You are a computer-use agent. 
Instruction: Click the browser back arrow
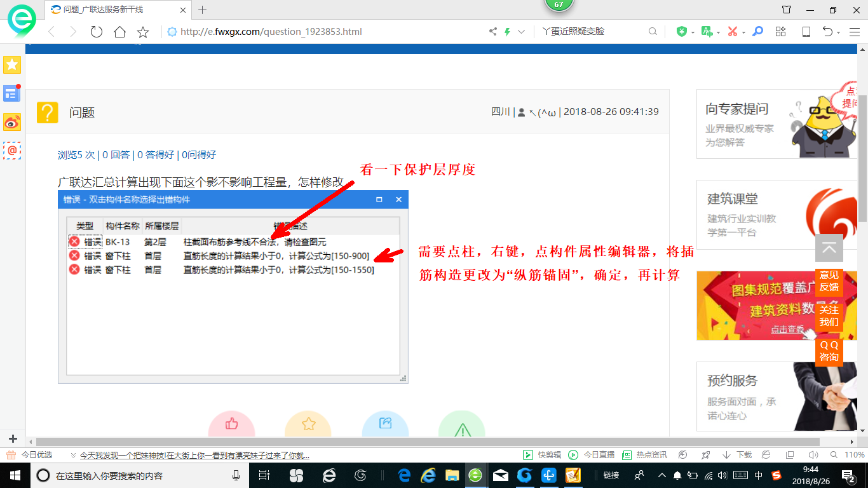click(x=51, y=32)
